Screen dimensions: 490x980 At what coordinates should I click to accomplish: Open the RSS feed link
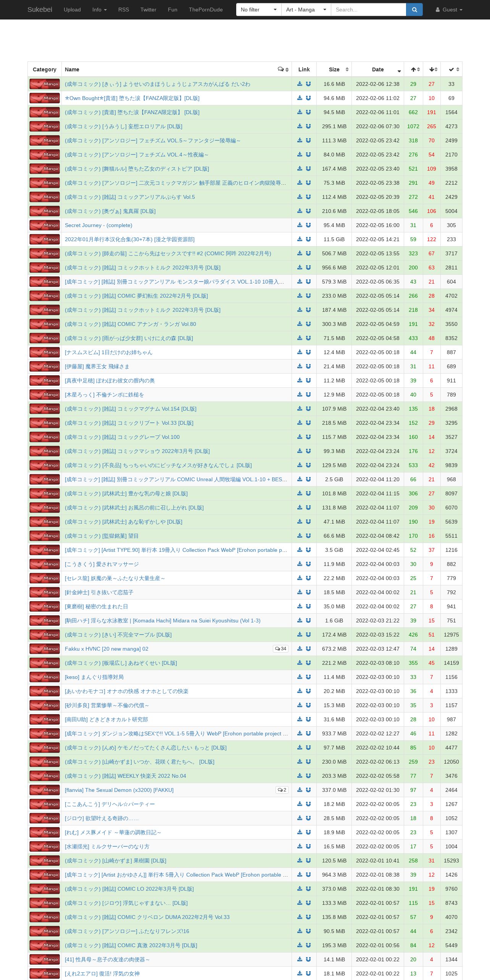pos(124,10)
